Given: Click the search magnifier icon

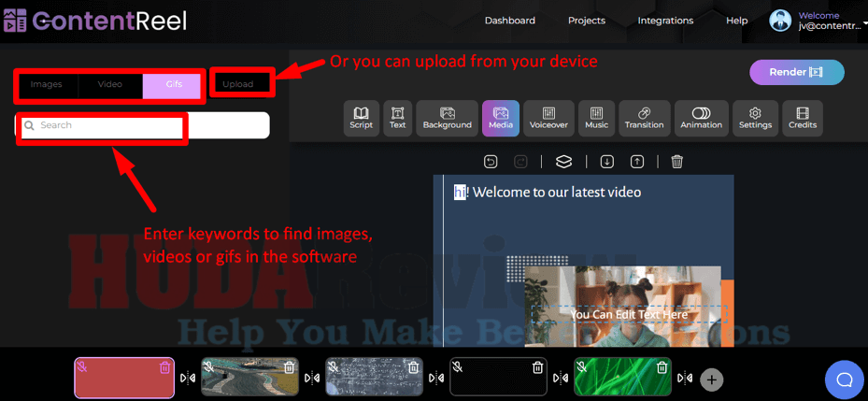Looking at the screenshot, I should click(x=29, y=126).
